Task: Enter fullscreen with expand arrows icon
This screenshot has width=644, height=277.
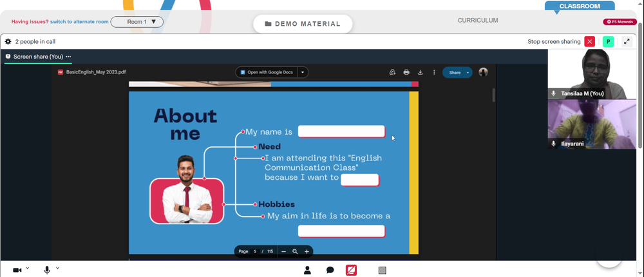Action: (x=627, y=41)
